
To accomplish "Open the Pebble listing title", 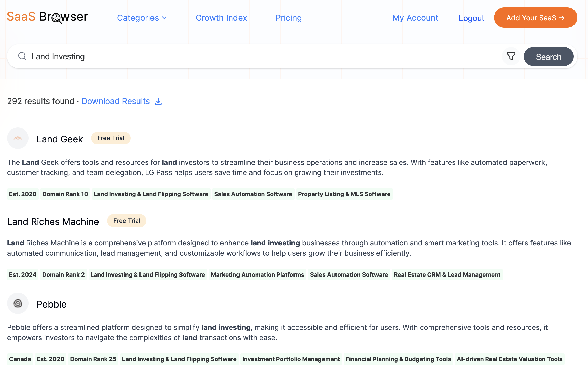I will 51,304.
